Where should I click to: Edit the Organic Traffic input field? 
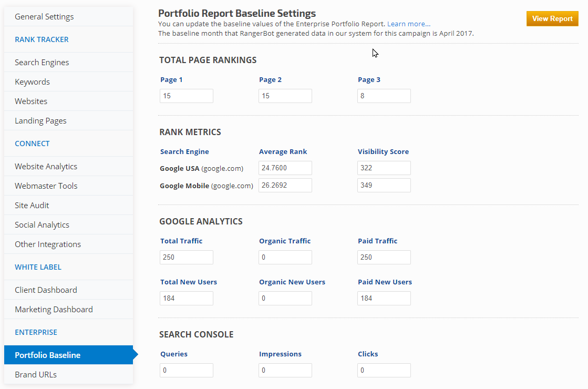coord(285,258)
